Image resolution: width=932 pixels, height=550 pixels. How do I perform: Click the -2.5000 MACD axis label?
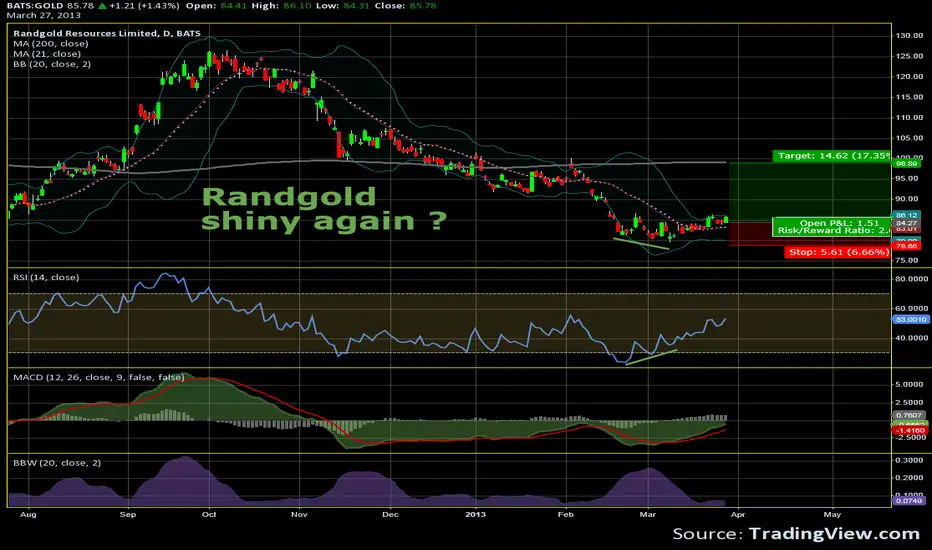[909, 437]
